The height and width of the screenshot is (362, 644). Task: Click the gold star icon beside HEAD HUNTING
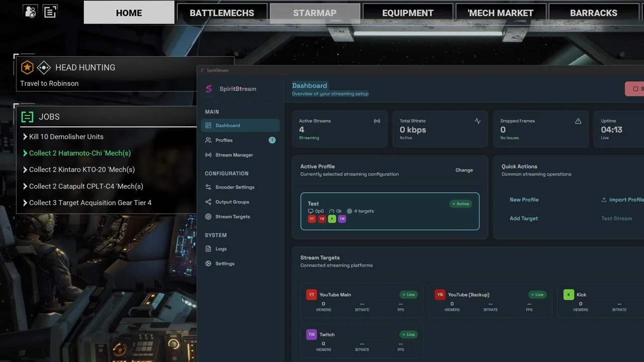[27, 67]
